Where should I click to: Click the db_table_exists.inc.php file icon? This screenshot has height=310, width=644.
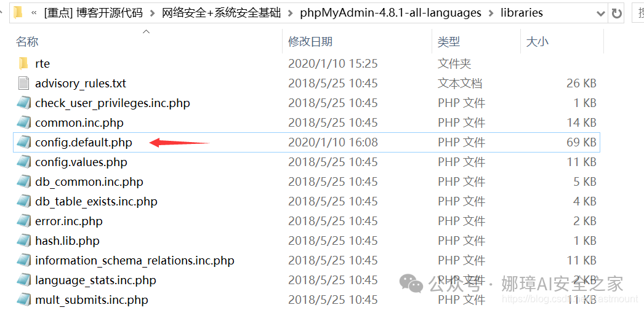click(x=24, y=201)
